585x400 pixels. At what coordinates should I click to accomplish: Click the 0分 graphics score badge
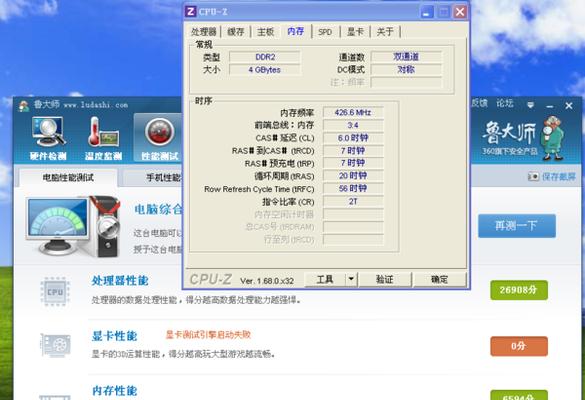coord(519,346)
